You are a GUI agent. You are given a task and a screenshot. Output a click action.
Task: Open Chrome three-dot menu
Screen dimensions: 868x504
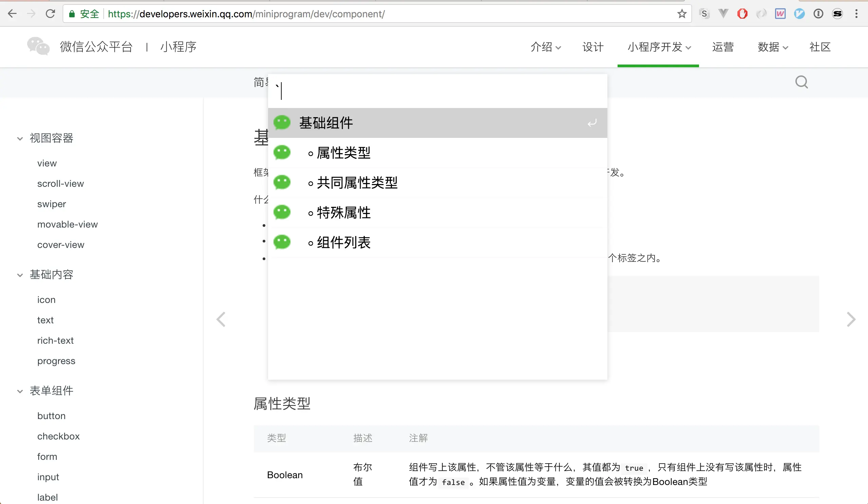856,14
